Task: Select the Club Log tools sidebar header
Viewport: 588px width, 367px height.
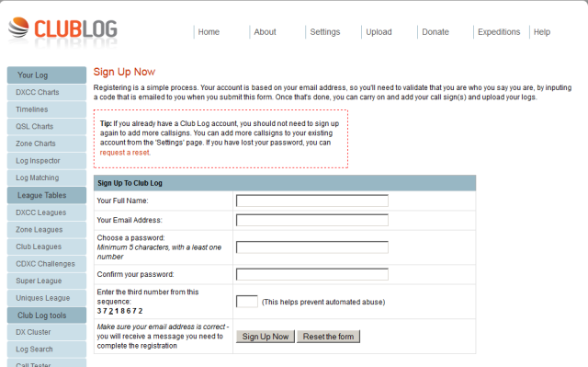Action: point(47,315)
